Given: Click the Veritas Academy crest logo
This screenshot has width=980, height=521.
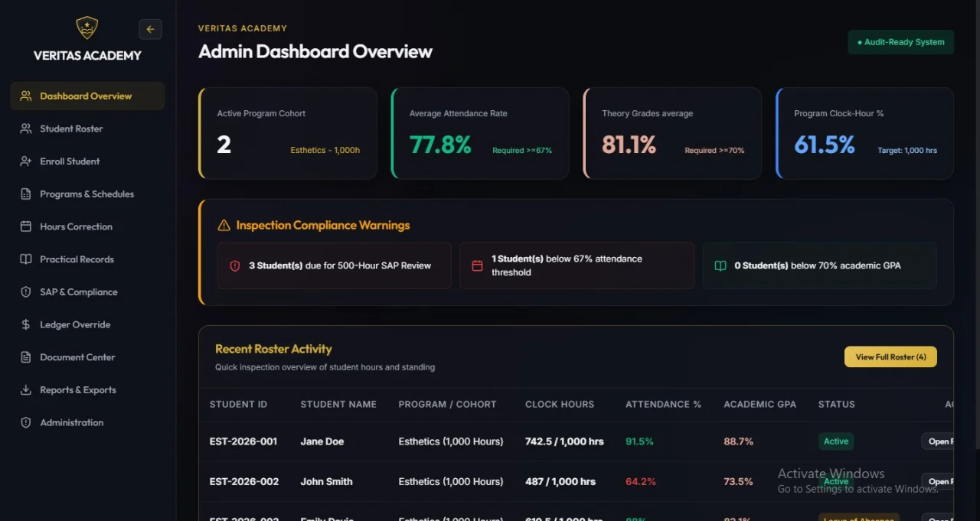Looking at the screenshot, I should pos(87,28).
